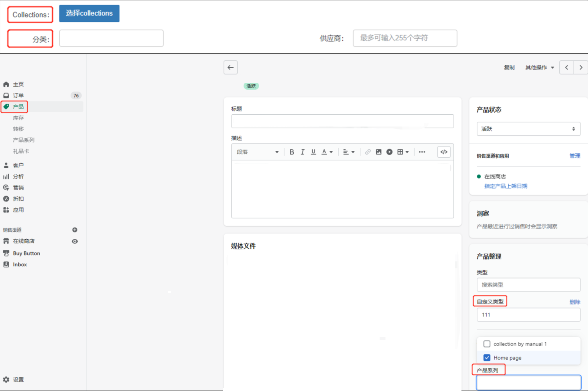588x391 pixels.
Task: Open 订单 orders in the sidebar
Action: click(18, 96)
